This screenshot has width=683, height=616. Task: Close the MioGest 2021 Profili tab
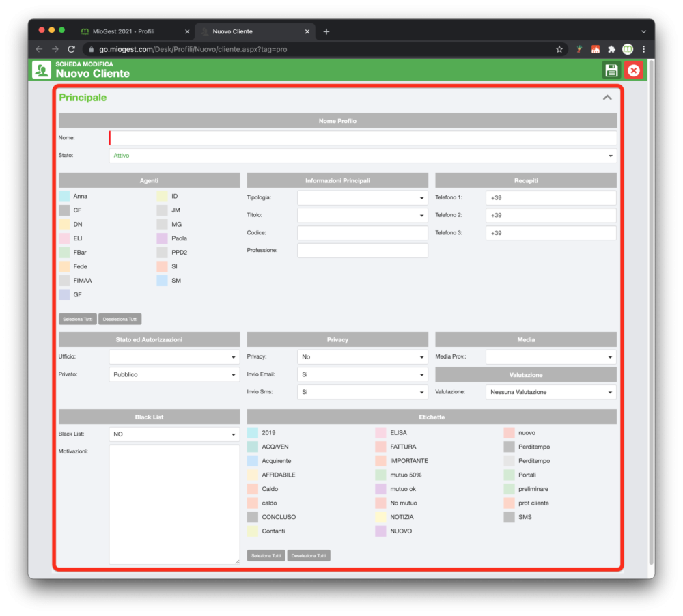point(187,31)
